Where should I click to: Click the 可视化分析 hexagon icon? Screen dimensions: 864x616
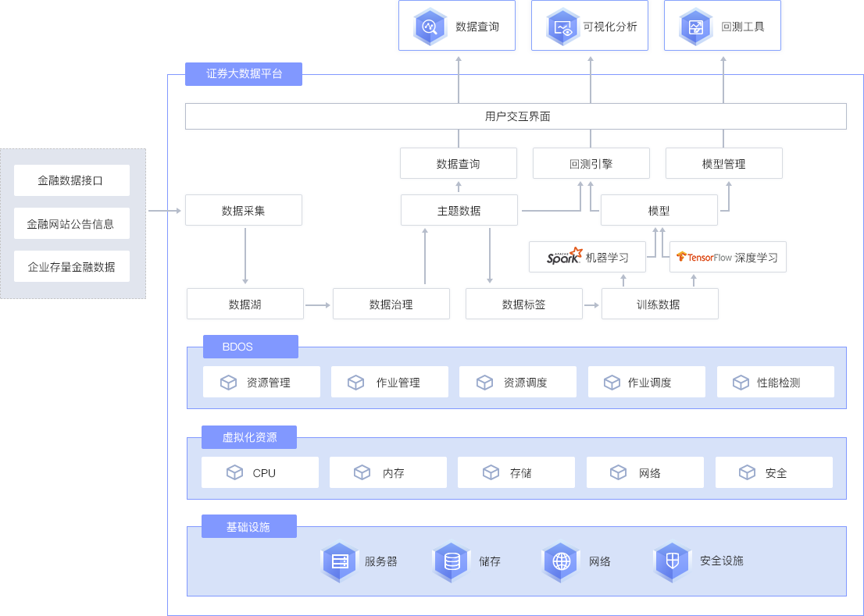click(x=562, y=27)
